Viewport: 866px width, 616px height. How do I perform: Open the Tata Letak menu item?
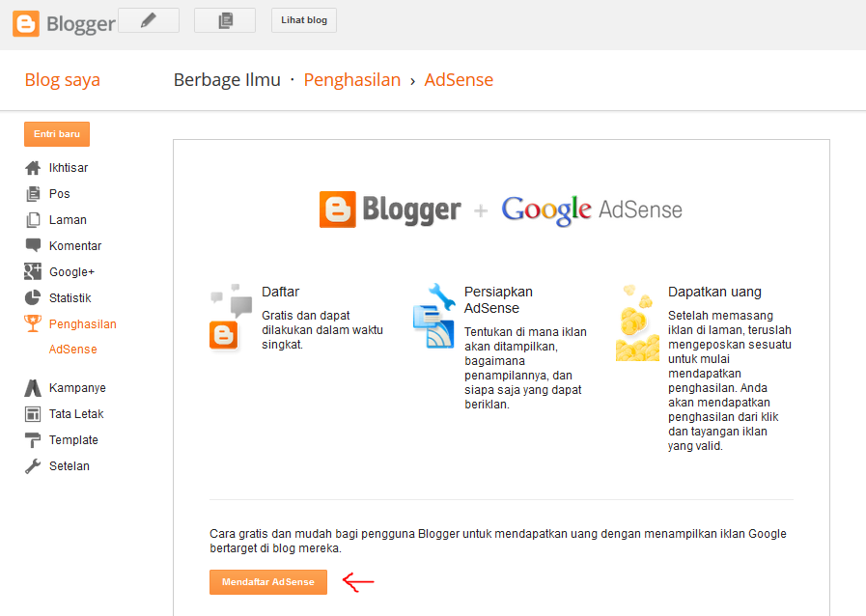[76, 414]
